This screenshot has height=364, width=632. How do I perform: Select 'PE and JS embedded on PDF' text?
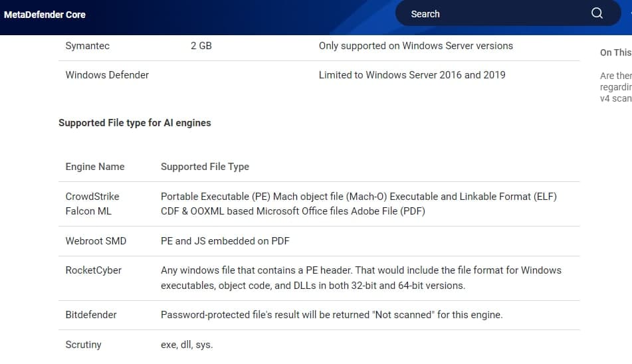click(x=225, y=241)
